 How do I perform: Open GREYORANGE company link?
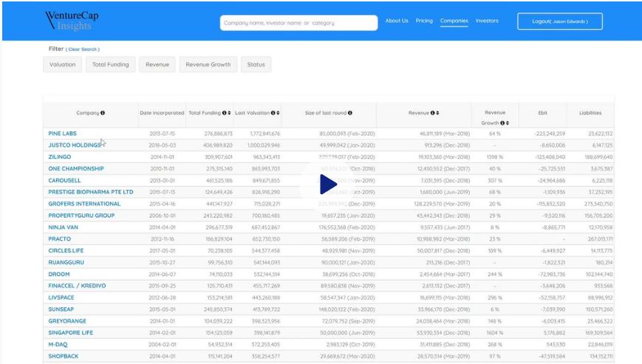[67, 321]
